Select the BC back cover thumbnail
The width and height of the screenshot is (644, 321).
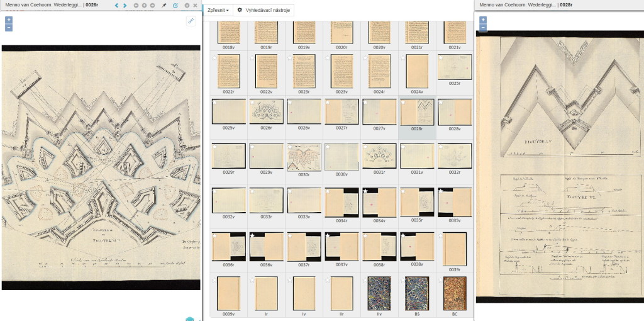(455, 293)
